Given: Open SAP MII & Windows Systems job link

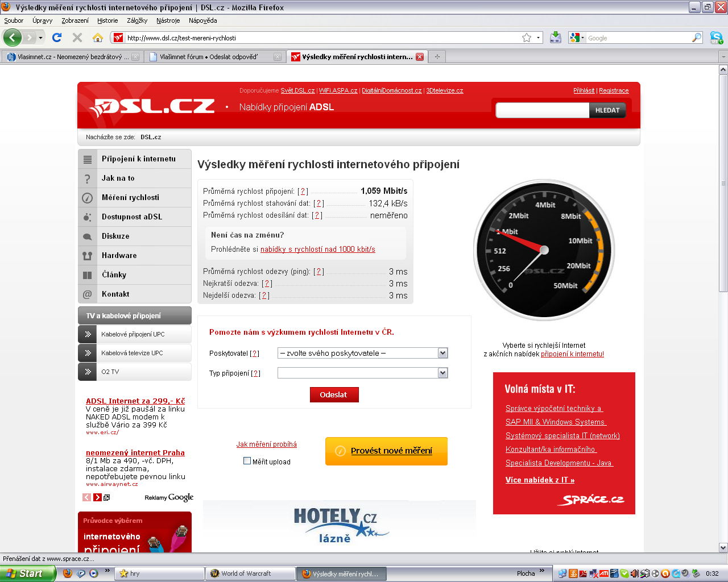Looking at the screenshot, I should coord(556,422).
